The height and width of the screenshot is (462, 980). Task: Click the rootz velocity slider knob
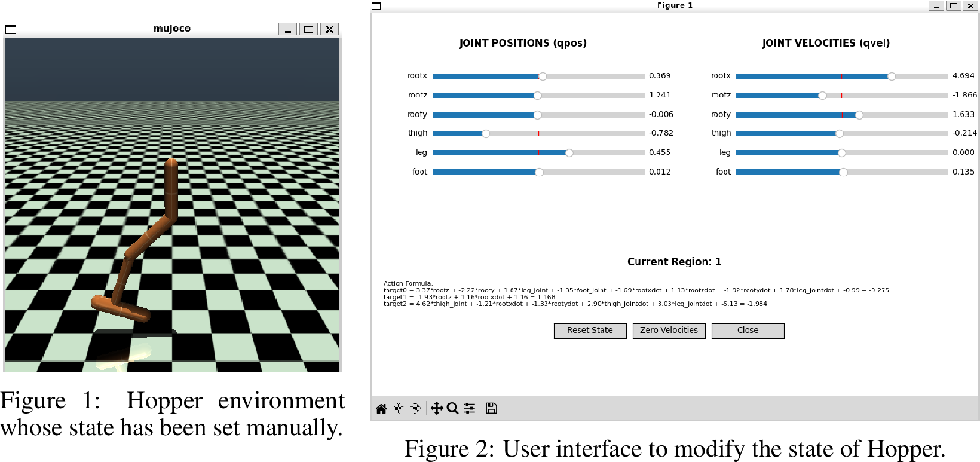(823, 96)
